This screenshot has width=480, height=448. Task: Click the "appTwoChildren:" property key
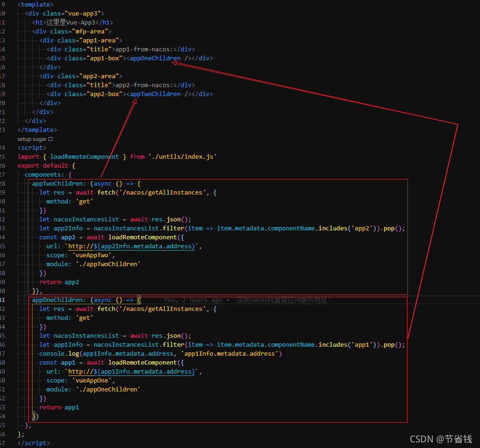pyautogui.click(x=59, y=183)
